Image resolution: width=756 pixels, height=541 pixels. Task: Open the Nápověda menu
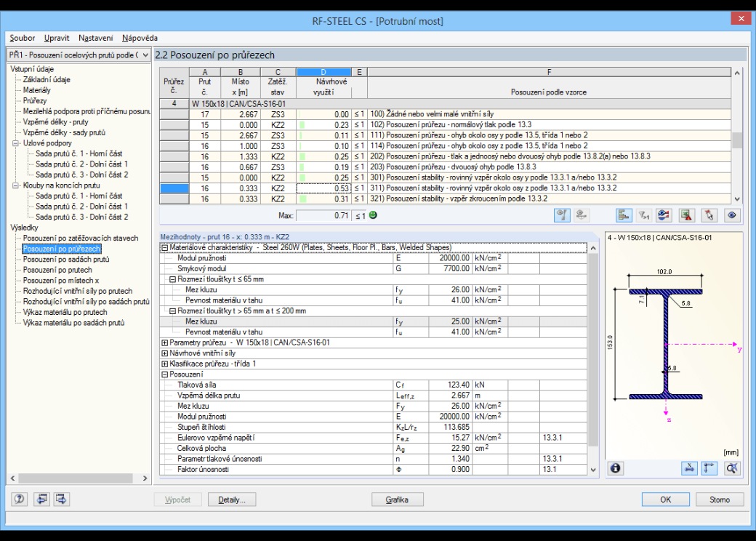(140, 38)
